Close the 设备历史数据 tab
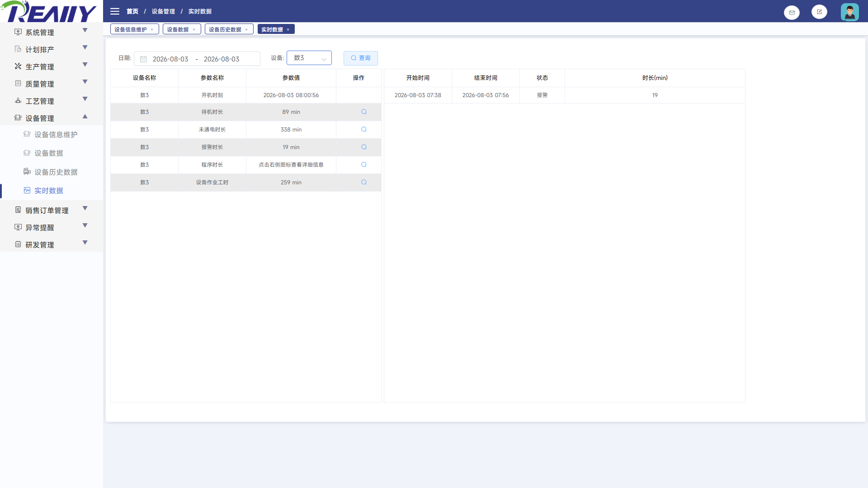This screenshot has height=488, width=868. [246, 29]
